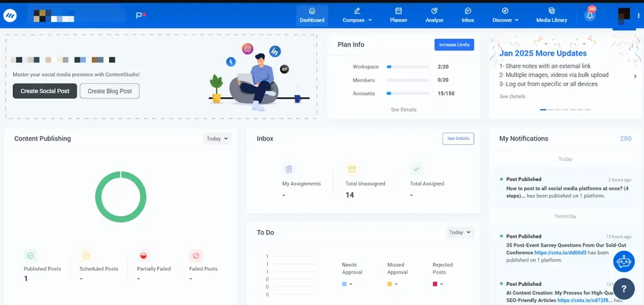Click Create Blog Post button
644x305 pixels.
click(x=110, y=91)
